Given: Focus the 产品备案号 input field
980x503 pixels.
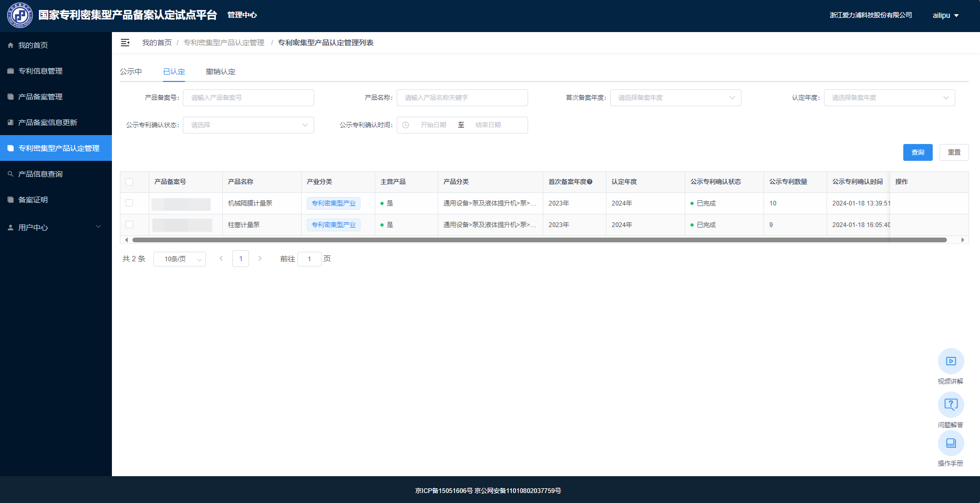Looking at the screenshot, I should [x=249, y=98].
